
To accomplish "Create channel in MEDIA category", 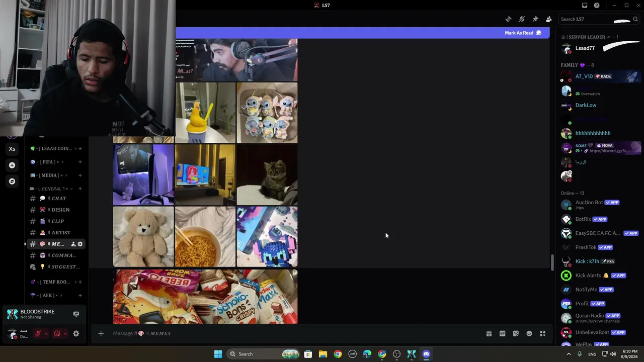I will [x=80, y=175].
